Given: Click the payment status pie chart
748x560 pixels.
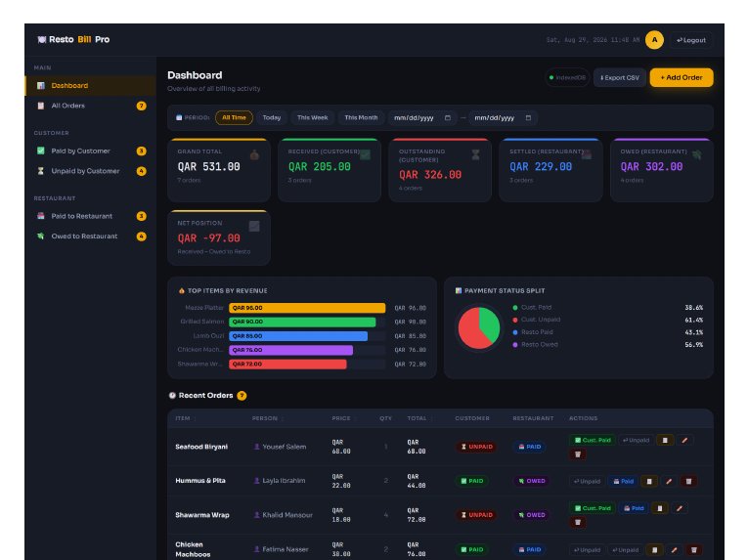Looking at the screenshot, I should click(479, 328).
